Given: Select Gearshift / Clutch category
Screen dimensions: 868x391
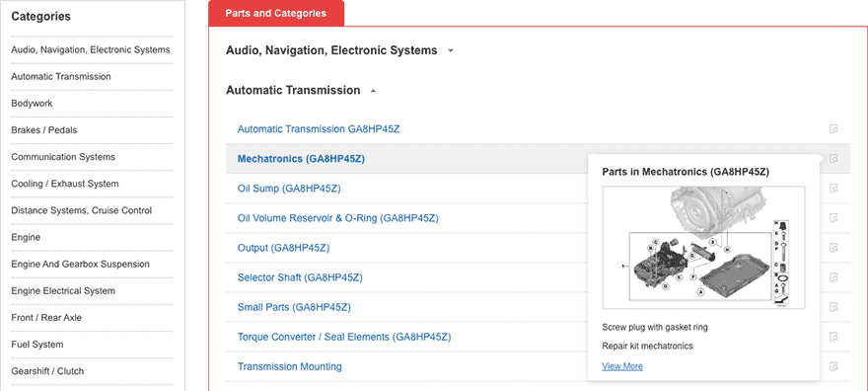Looking at the screenshot, I should click(x=47, y=371).
